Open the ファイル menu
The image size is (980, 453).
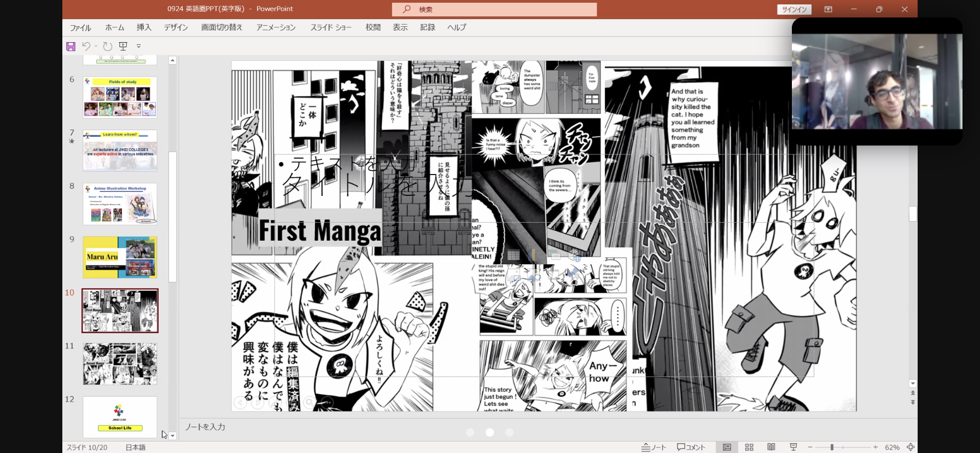tap(80, 27)
